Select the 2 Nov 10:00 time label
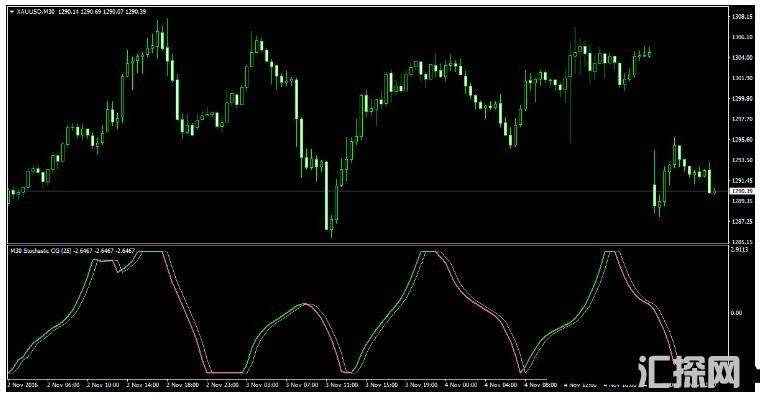The height and width of the screenshot is (396, 760). [x=103, y=385]
